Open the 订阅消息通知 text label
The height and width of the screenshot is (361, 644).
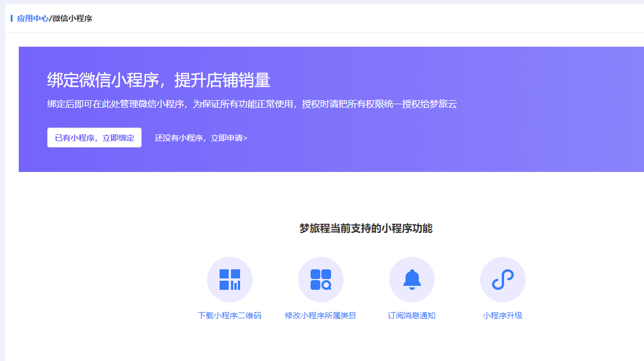[x=411, y=316]
